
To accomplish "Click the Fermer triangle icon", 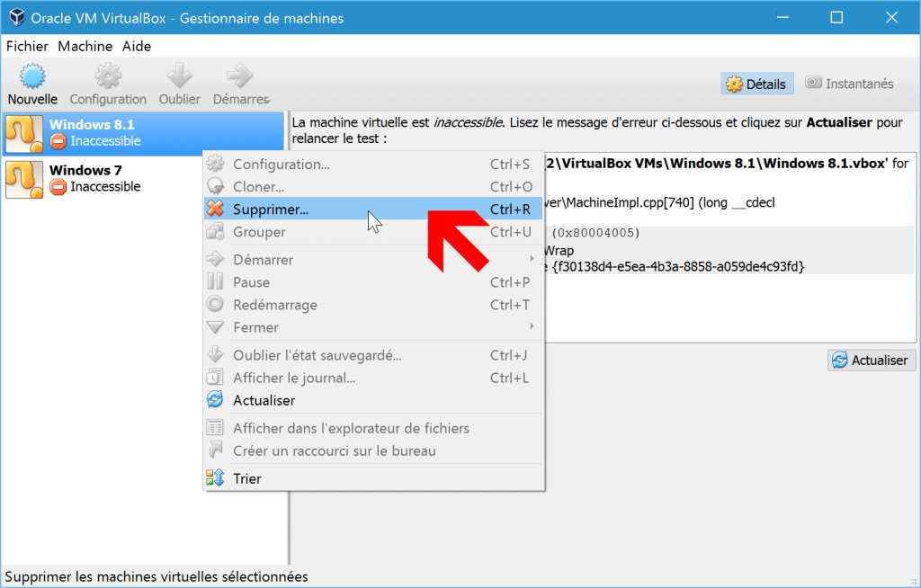I will coord(216,327).
